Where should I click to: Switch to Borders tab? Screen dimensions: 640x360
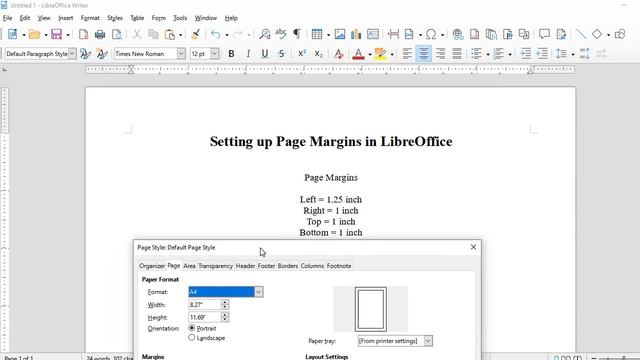coord(288,266)
